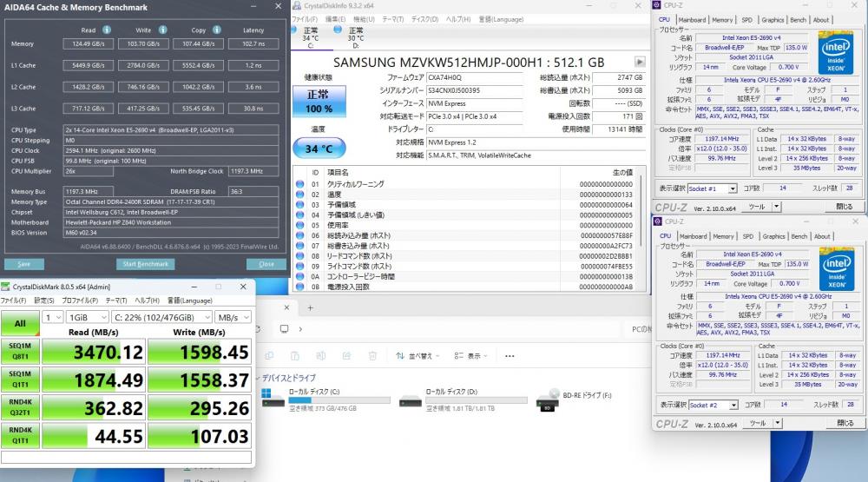The width and height of the screenshot is (868, 482).
Task: Run the RND4K Q1T1 test
Action: click(x=21, y=435)
